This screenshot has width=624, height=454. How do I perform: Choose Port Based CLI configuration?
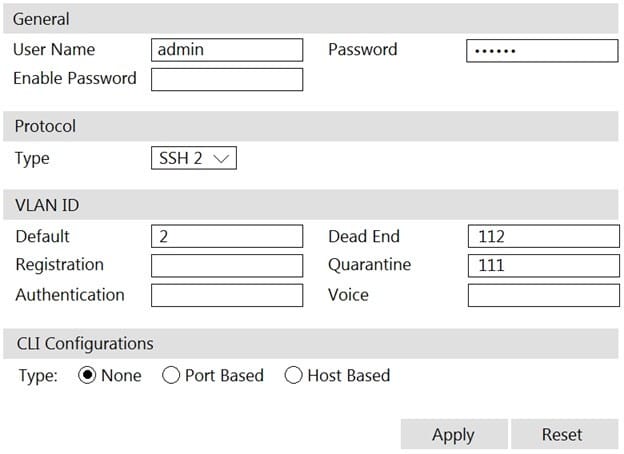point(171,375)
